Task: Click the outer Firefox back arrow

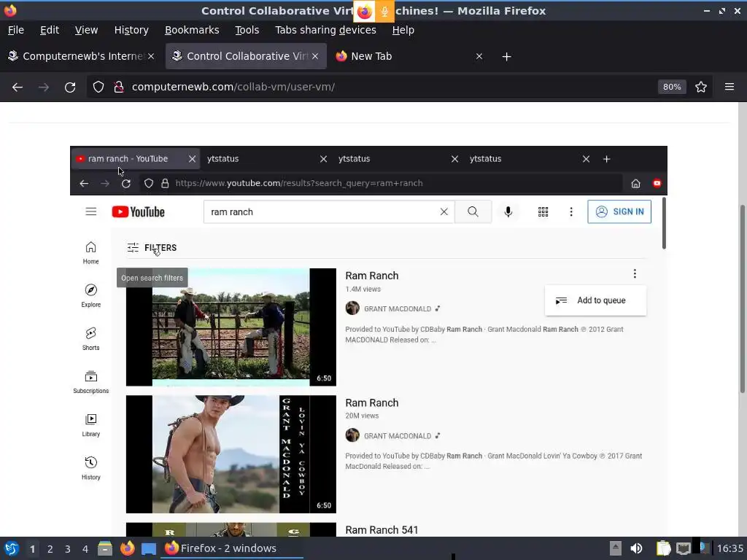Action: (18, 87)
